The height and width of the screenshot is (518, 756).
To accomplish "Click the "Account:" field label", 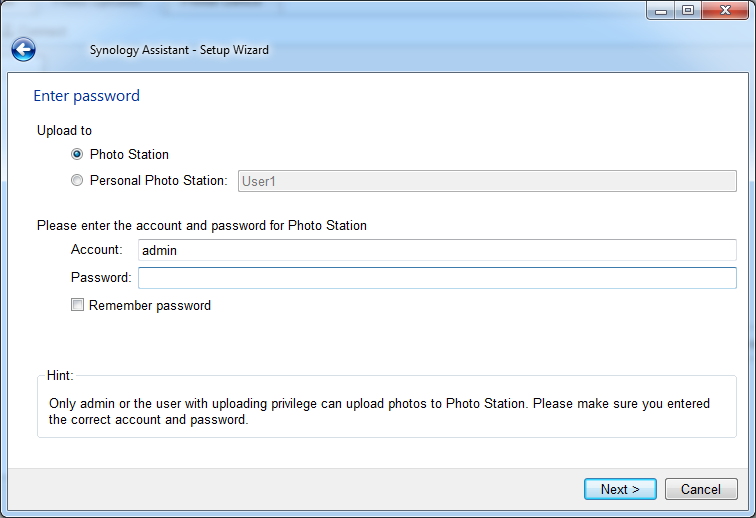I will coord(96,249).
